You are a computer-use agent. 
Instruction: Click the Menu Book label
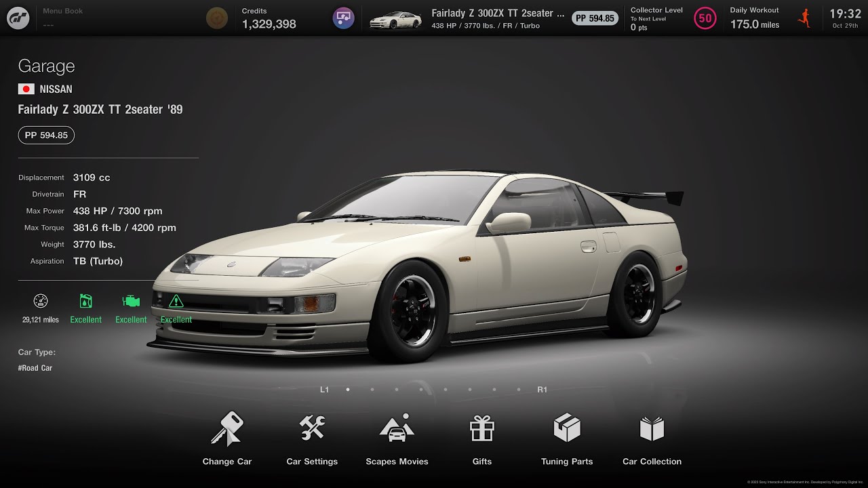click(62, 12)
